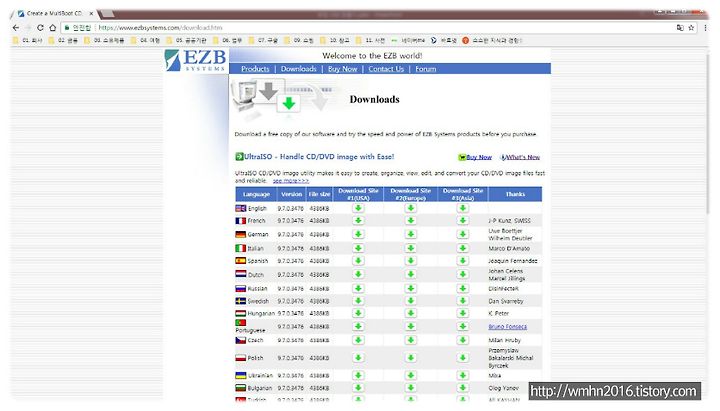Open the Bruno Fonseca link
This screenshot has height=411, width=720.
[507, 327]
